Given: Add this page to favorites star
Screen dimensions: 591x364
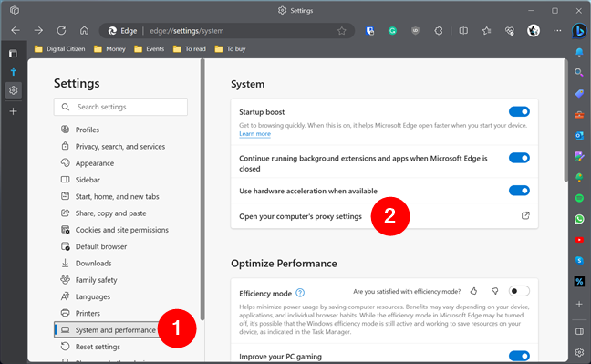Looking at the screenshot, I should [341, 31].
